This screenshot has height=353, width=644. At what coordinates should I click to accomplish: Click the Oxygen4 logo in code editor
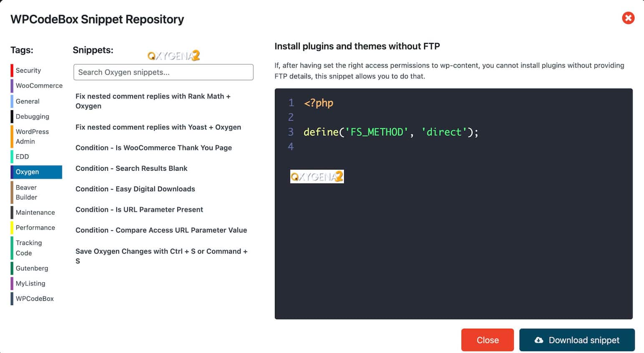(317, 176)
